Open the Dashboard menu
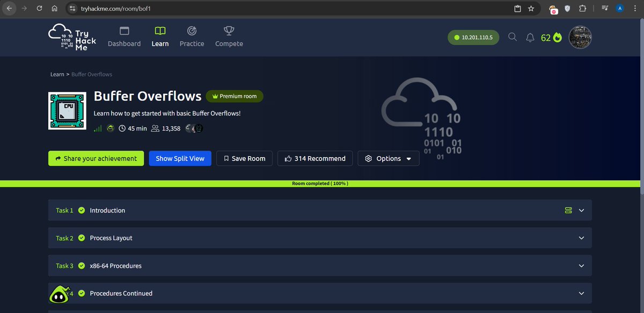Viewport: 644px width, 313px height. coord(124,37)
